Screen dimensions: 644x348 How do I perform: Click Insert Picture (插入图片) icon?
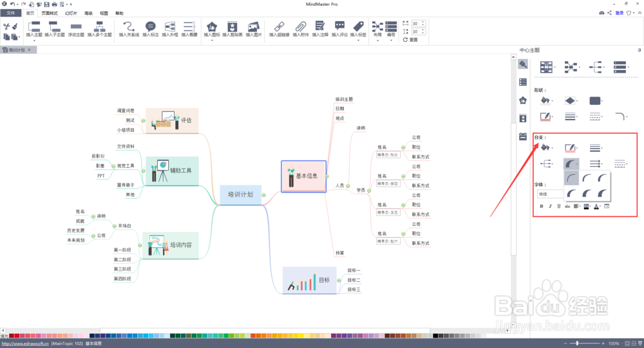[x=253, y=26]
